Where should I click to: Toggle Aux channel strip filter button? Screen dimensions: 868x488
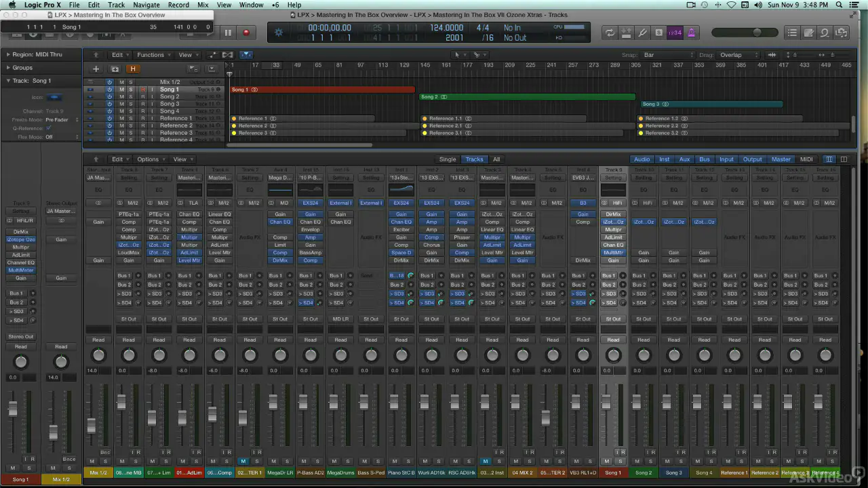685,159
